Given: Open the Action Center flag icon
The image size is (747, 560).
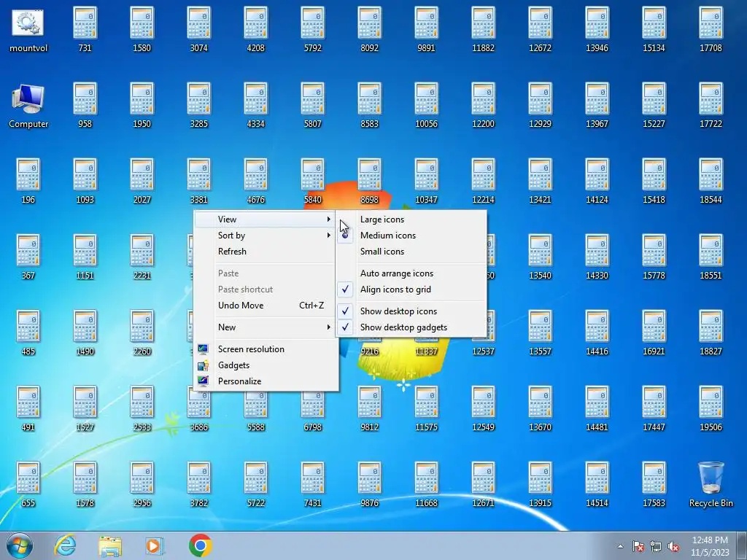Looking at the screenshot, I should (x=638, y=546).
